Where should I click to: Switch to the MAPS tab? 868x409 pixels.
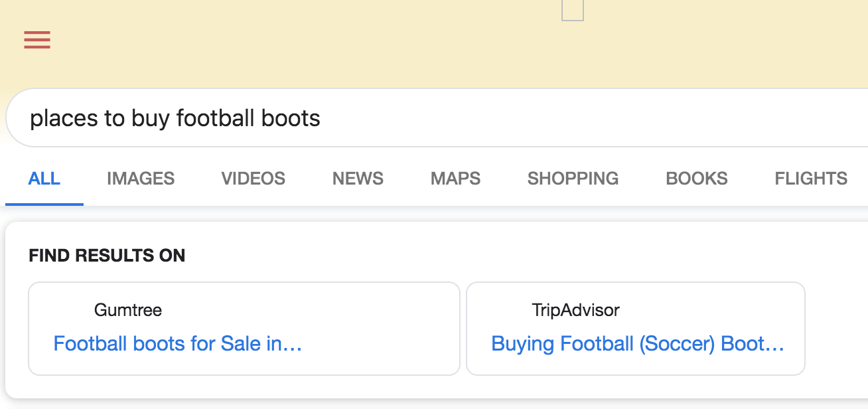(455, 179)
